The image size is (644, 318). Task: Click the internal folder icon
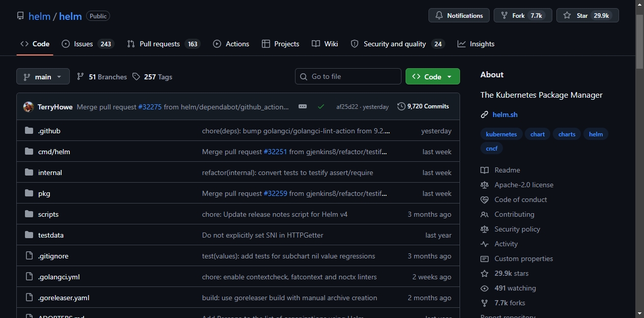coord(29,172)
